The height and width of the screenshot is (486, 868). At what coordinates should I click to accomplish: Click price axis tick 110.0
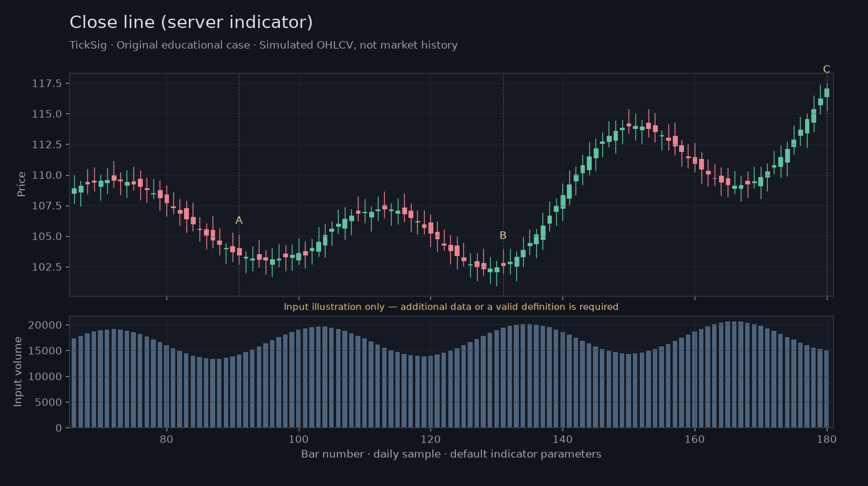(x=47, y=175)
